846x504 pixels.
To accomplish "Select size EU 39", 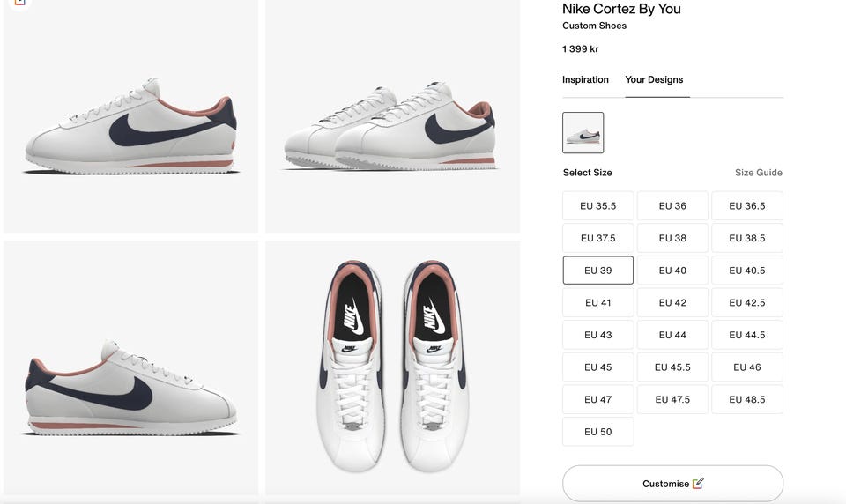I will 597,271.
